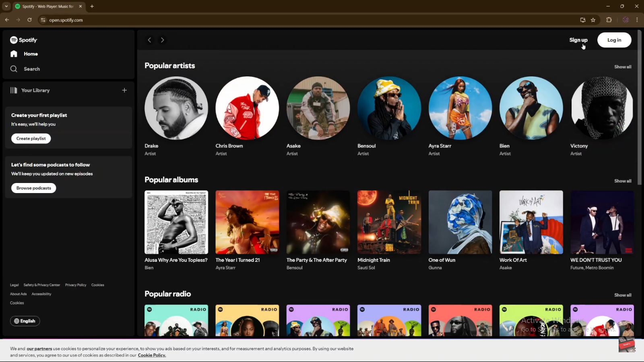Screen dimensions: 644x362
Task: Open the Cookie Policy link
Action: tap(152, 355)
